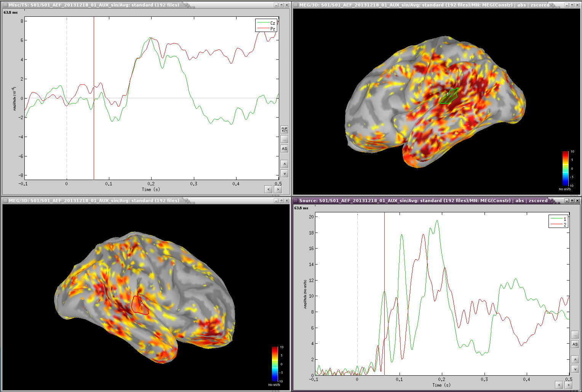
Task: Click red time cursor line in Cz/Pz plot
Action: (94, 133)
